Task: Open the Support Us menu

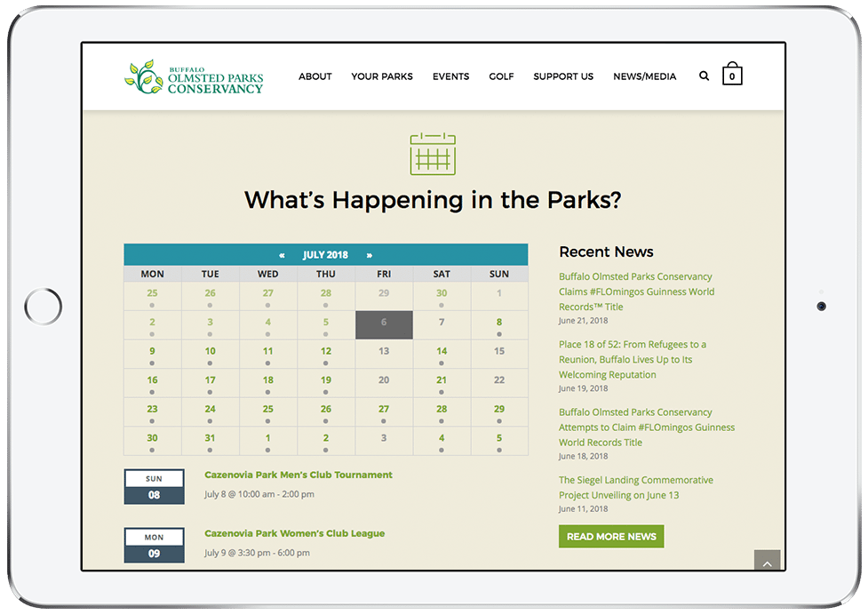Action: tap(563, 76)
